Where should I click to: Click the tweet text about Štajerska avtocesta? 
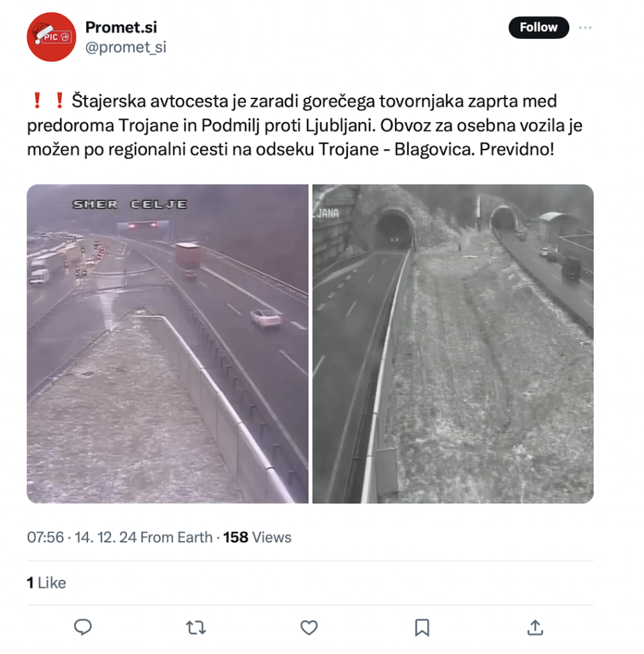[x=304, y=125]
